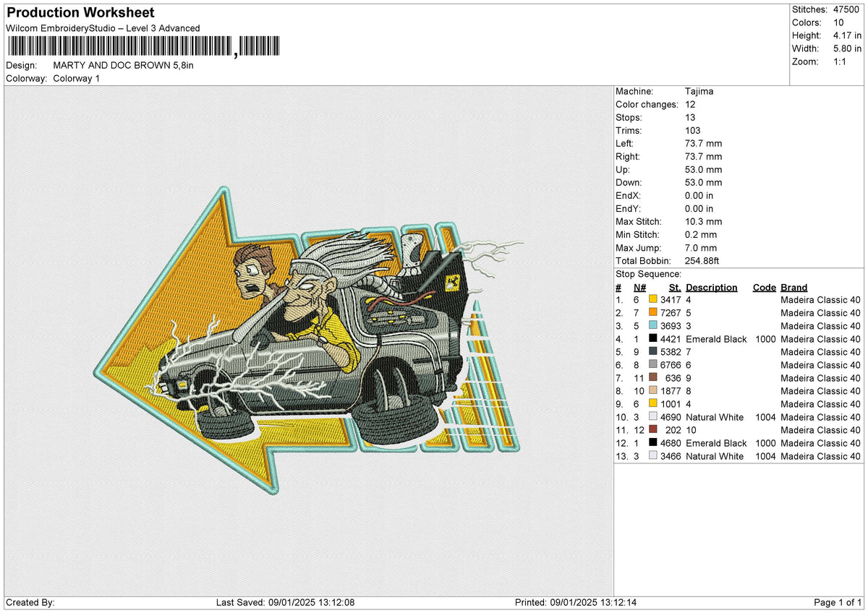Select the dark slate swatch in stop row 5
Image resolution: width=868 pixels, height=613 pixels.
pyautogui.click(x=653, y=351)
